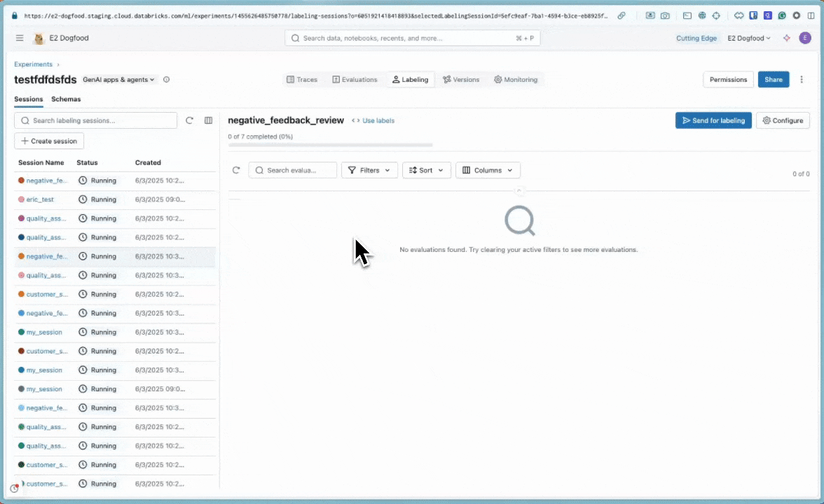
Task: Select the Labeling tab
Action: 411,80
